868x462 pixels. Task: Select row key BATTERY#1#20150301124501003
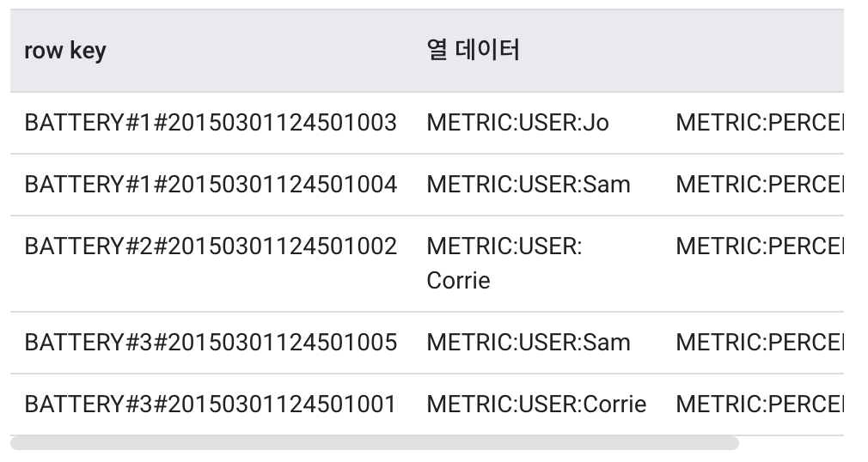click(x=211, y=123)
